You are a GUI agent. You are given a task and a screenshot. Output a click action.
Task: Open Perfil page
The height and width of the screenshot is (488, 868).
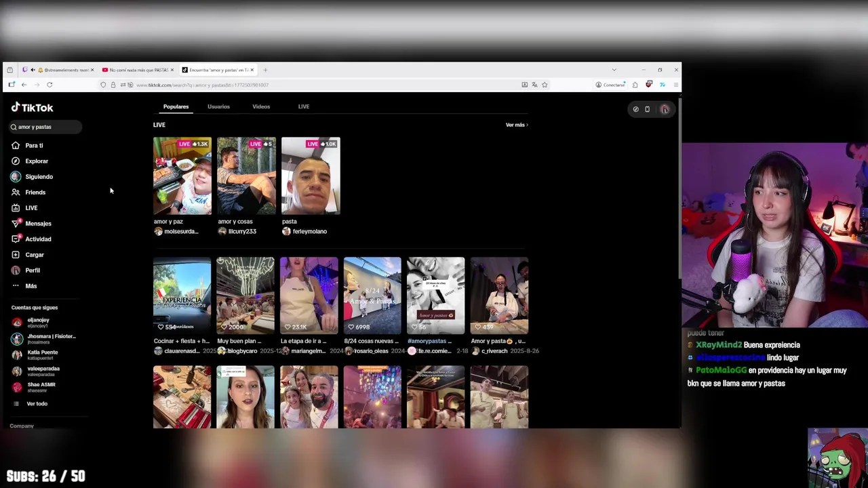[x=26, y=270]
